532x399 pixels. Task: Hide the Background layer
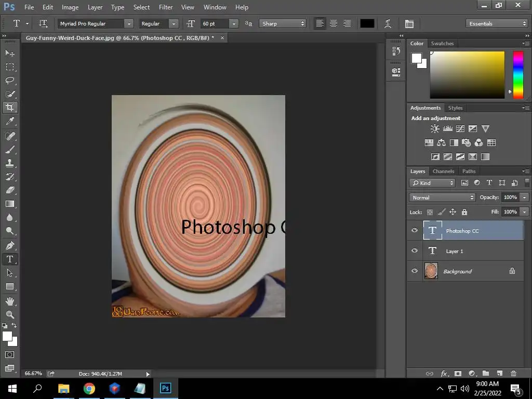(x=414, y=271)
